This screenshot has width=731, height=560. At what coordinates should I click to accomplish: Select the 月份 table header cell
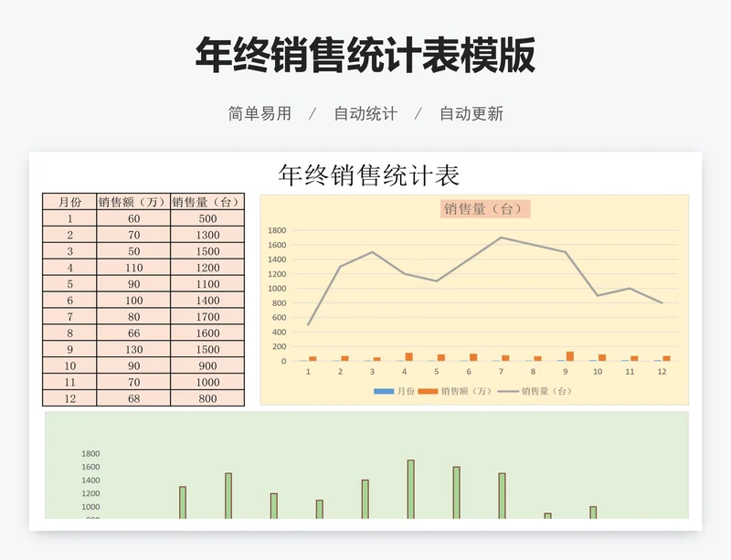[x=69, y=202]
